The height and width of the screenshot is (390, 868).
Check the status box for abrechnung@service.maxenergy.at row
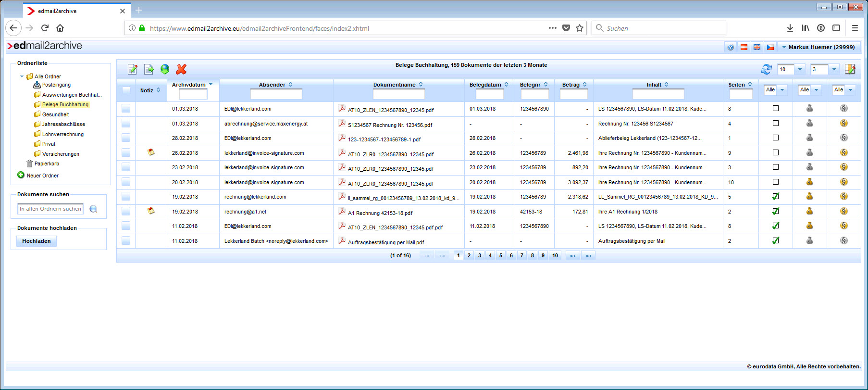tap(775, 123)
